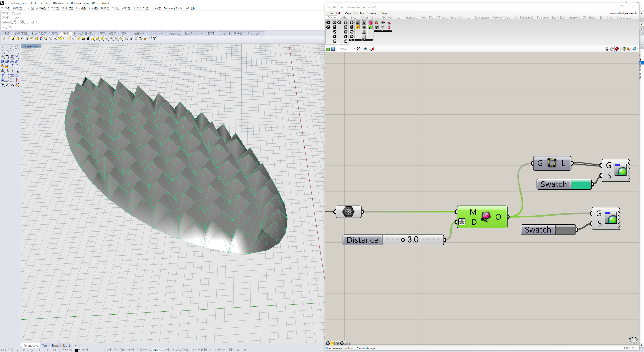
Task: Click the zoom extents icon in Grasshopper toolbar
Action: point(359,49)
